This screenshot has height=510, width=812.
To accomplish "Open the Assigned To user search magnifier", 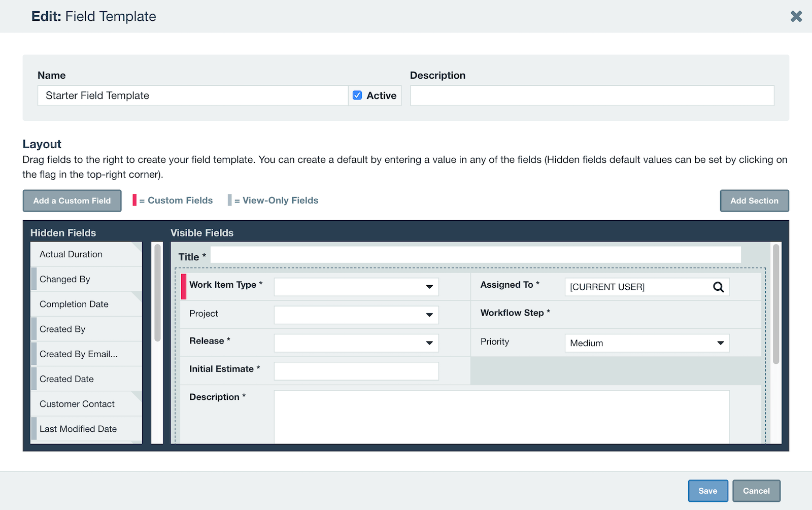I will click(719, 287).
